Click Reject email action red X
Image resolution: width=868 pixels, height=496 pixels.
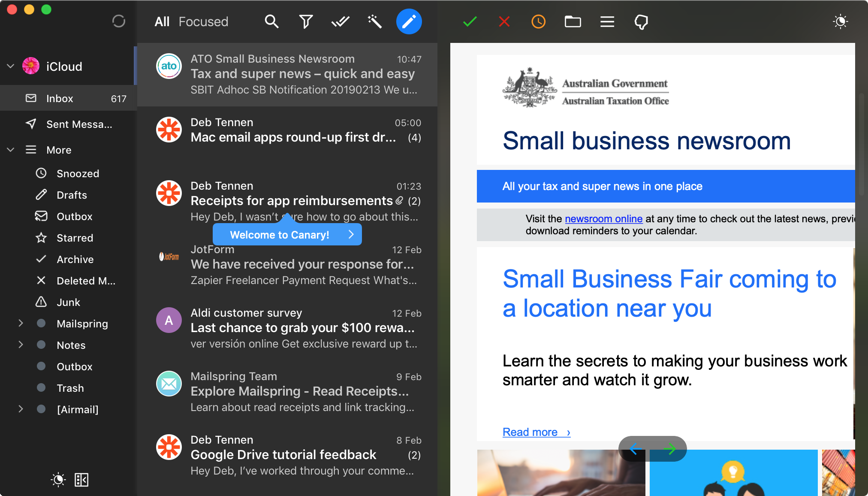(x=504, y=21)
